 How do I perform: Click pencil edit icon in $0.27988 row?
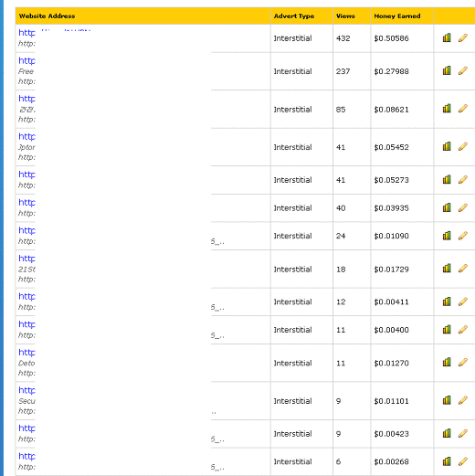[x=463, y=70]
